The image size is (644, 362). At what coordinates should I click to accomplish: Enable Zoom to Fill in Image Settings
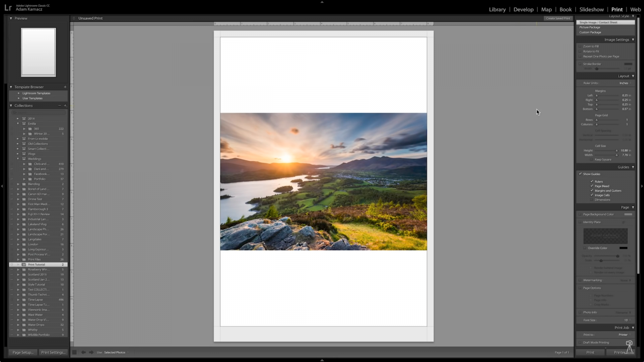click(580, 46)
